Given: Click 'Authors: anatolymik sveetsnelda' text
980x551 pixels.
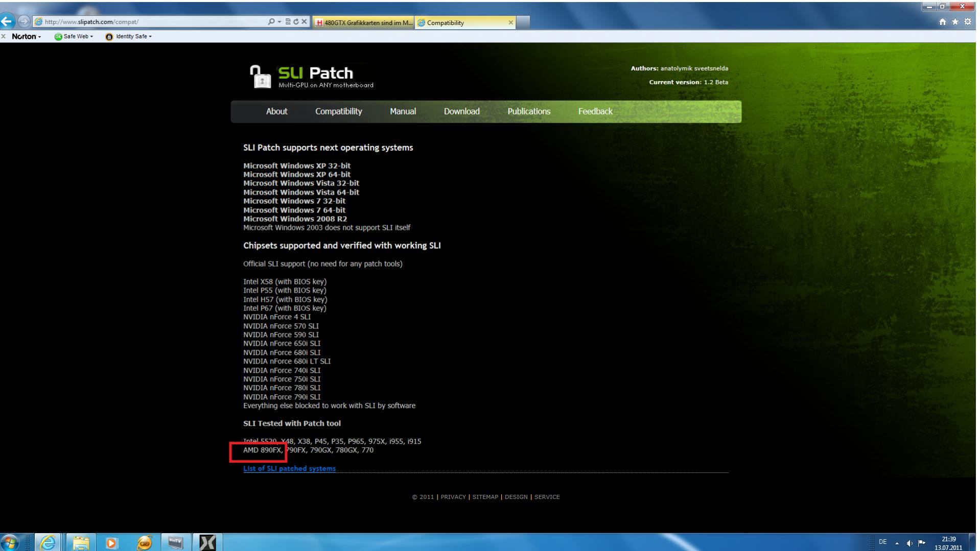Looking at the screenshot, I should coord(680,68).
